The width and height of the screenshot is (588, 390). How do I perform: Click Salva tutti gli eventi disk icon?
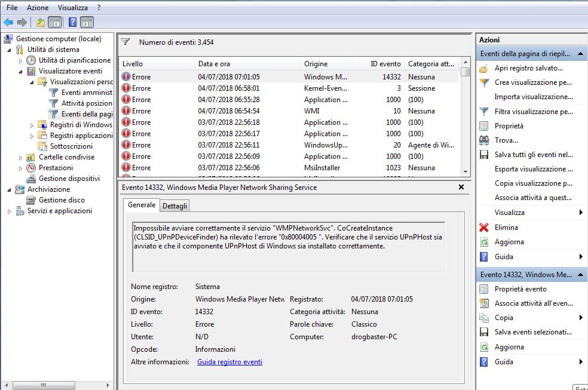tap(484, 155)
